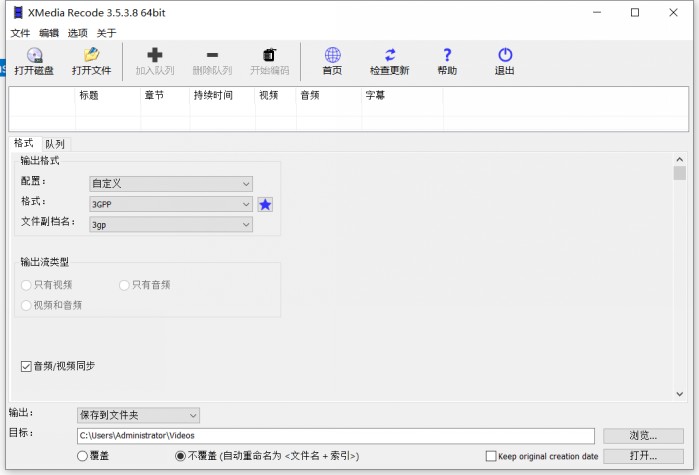The width and height of the screenshot is (699, 475).
Task: Expand the 格式 dropdown showing 3GPP
Action: [171, 204]
